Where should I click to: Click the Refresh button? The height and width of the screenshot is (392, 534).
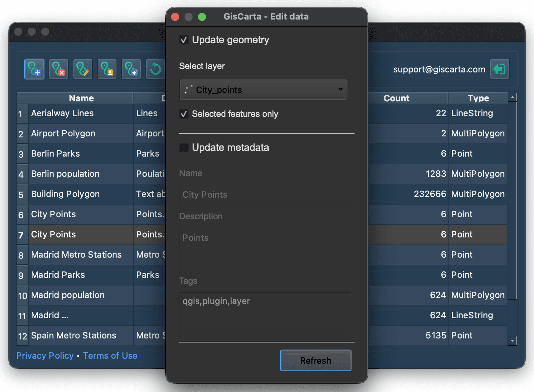[x=316, y=360]
